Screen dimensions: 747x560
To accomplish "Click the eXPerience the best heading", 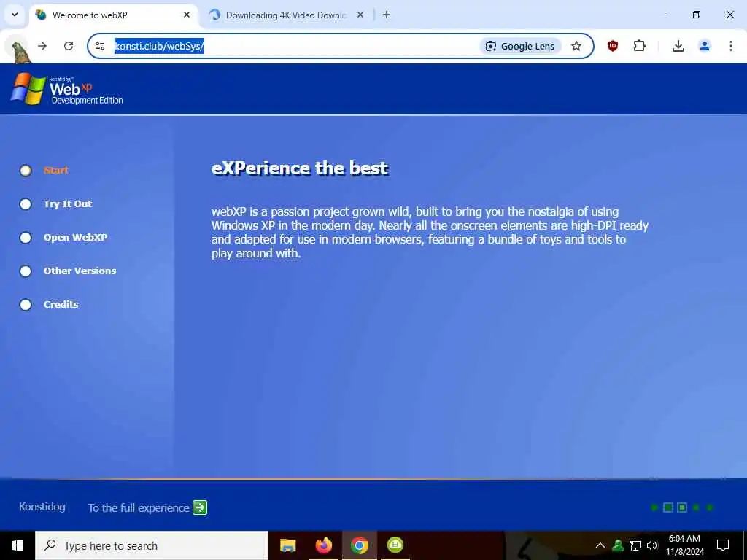I will click(x=300, y=168).
